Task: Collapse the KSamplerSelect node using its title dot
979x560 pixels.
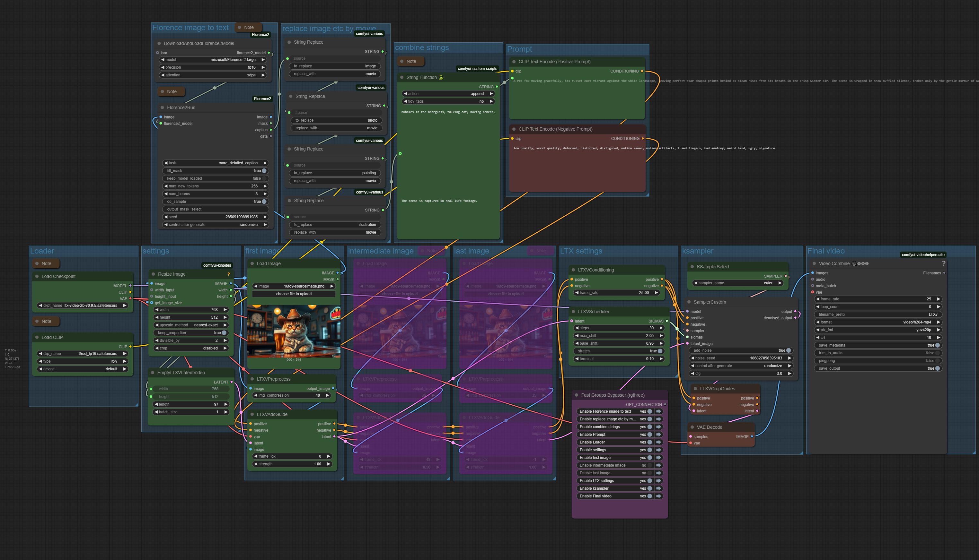Action: point(692,267)
